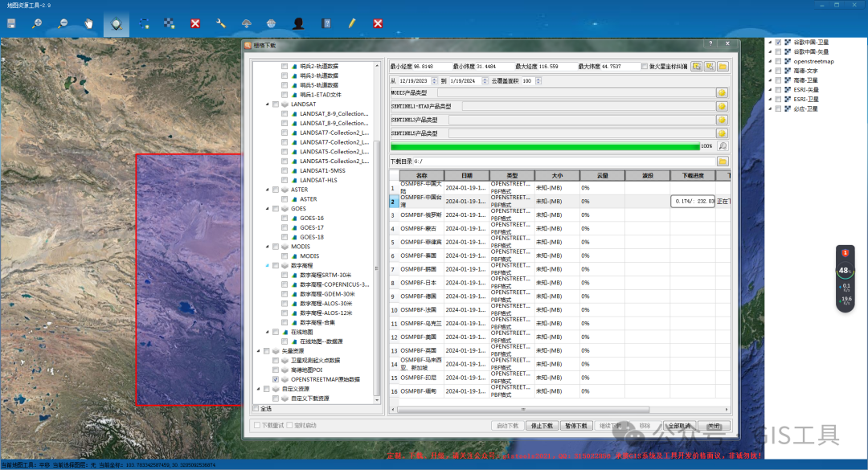Click gear button beside SENTINEL3产品类型
This screenshot has width=868, height=470.
(x=722, y=120)
